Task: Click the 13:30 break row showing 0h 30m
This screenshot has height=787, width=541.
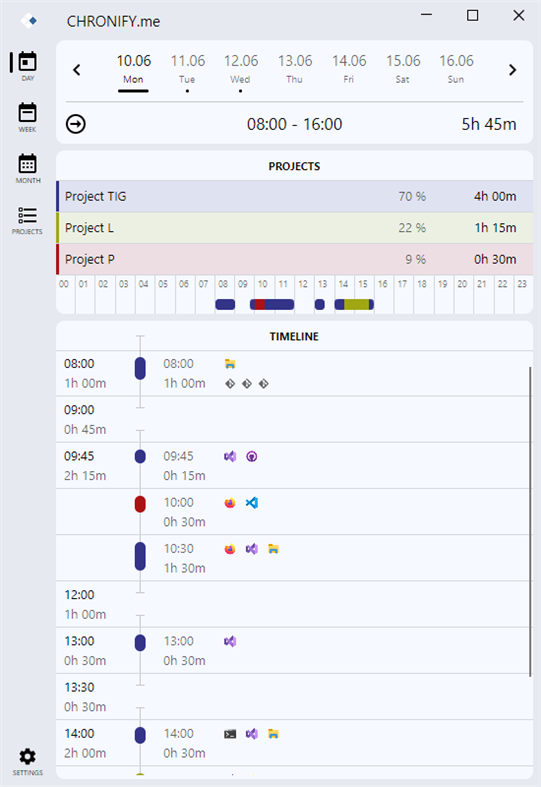Action: point(295,697)
